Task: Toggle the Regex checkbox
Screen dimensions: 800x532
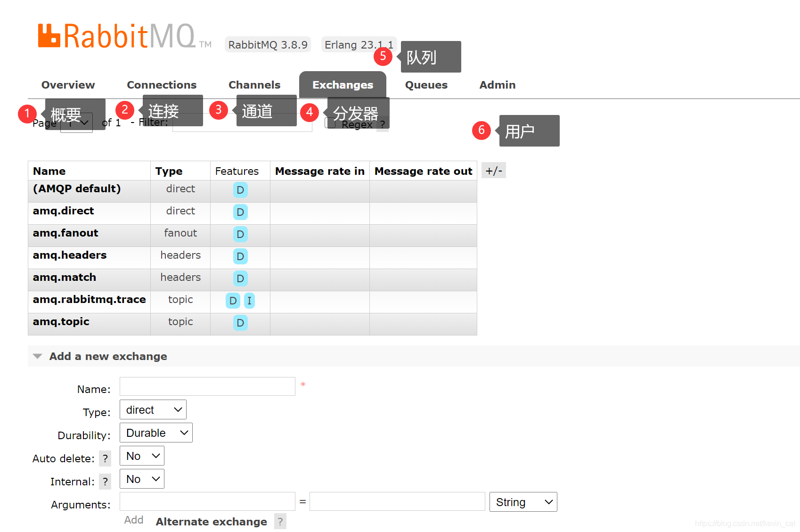Action: tap(330, 123)
